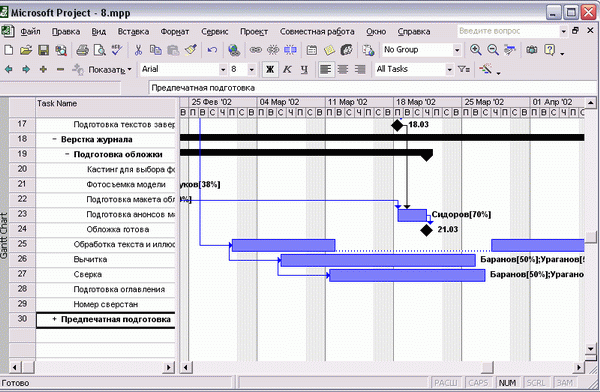Screen dimensions: 600x392
Task: Collapse the Верстка журнала summary task
Action: (54, 139)
